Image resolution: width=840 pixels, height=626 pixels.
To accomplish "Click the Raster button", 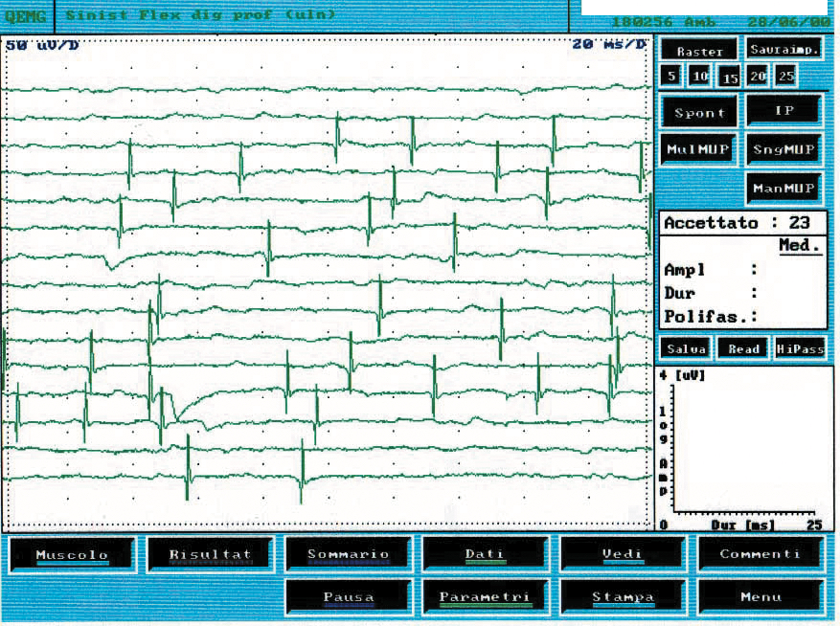I will [699, 51].
